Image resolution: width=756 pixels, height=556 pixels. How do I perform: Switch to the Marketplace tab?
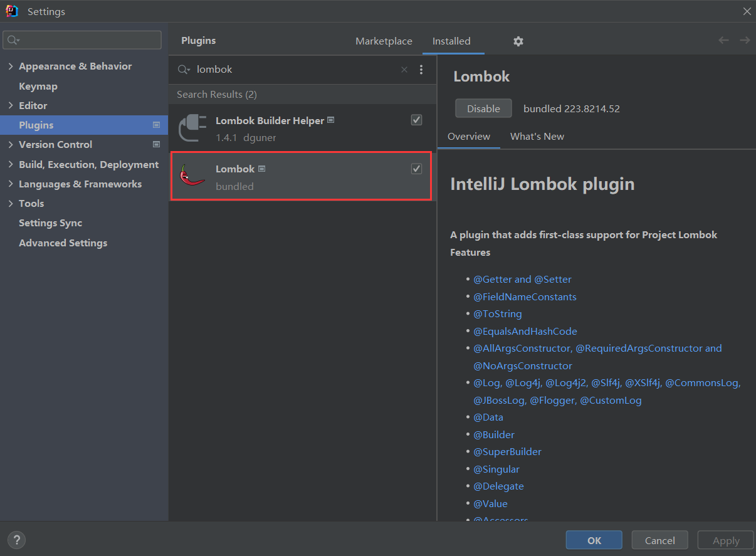384,41
